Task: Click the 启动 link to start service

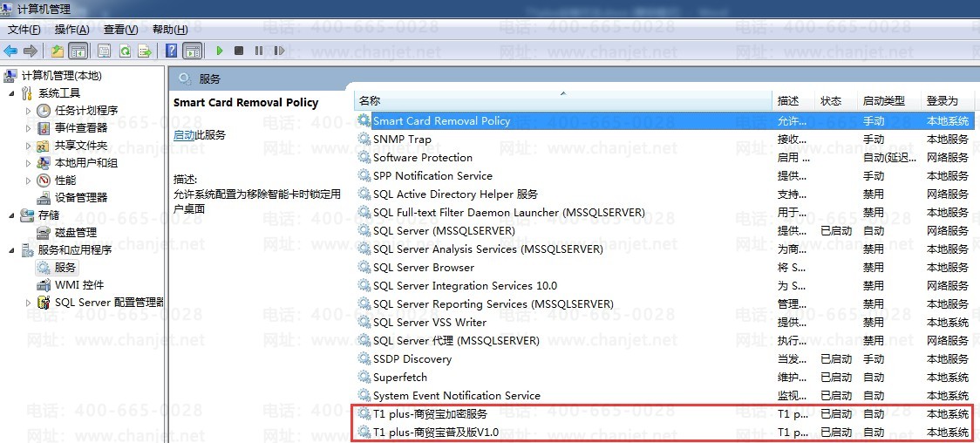Action: (x=184, y=134)
